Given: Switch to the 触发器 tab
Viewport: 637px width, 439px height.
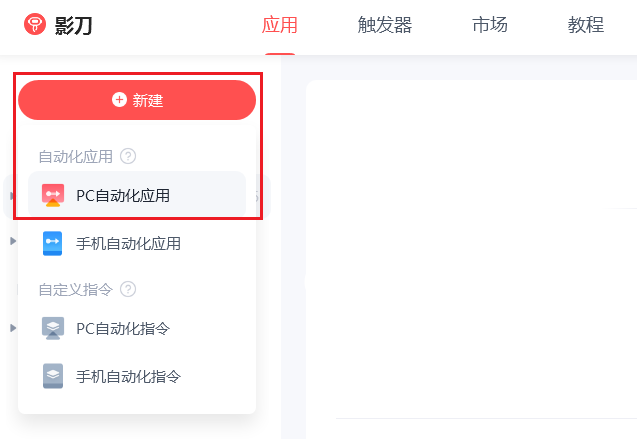Looking at the screenshot, I should [x=385, y=25].
